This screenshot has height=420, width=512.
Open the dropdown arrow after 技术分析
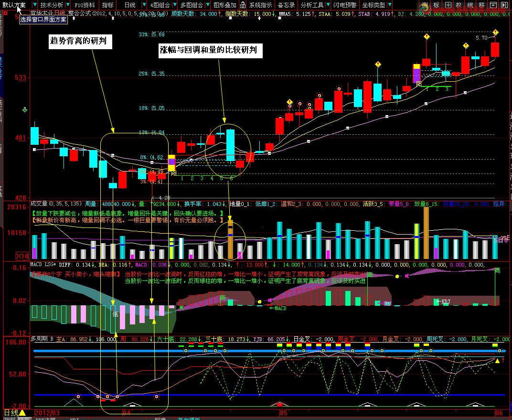click(68, 5)
